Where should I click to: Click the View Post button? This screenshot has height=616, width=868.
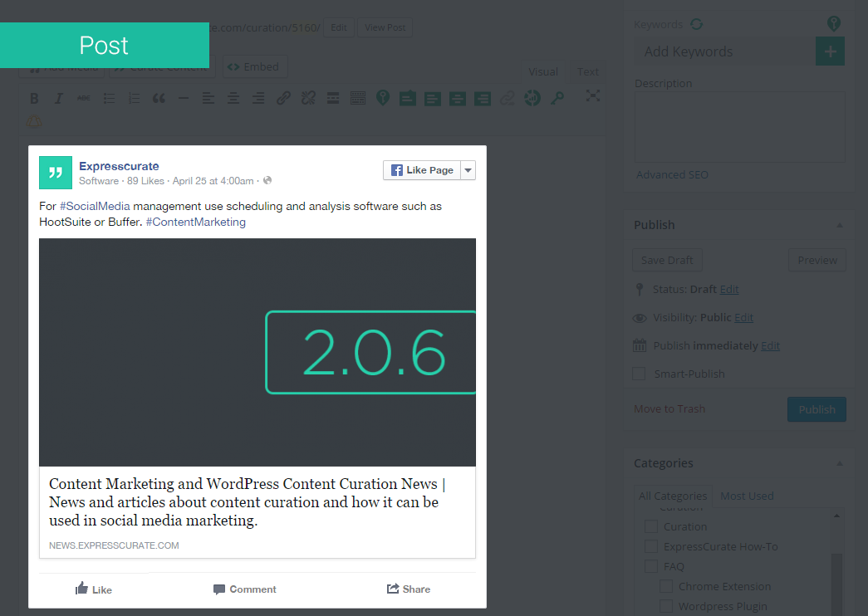[385, 27]
